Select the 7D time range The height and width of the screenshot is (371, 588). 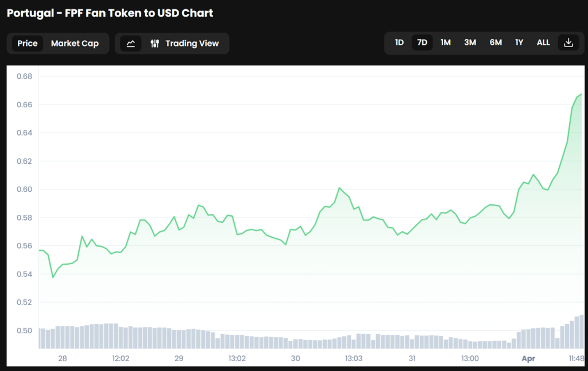click(422, 43)
